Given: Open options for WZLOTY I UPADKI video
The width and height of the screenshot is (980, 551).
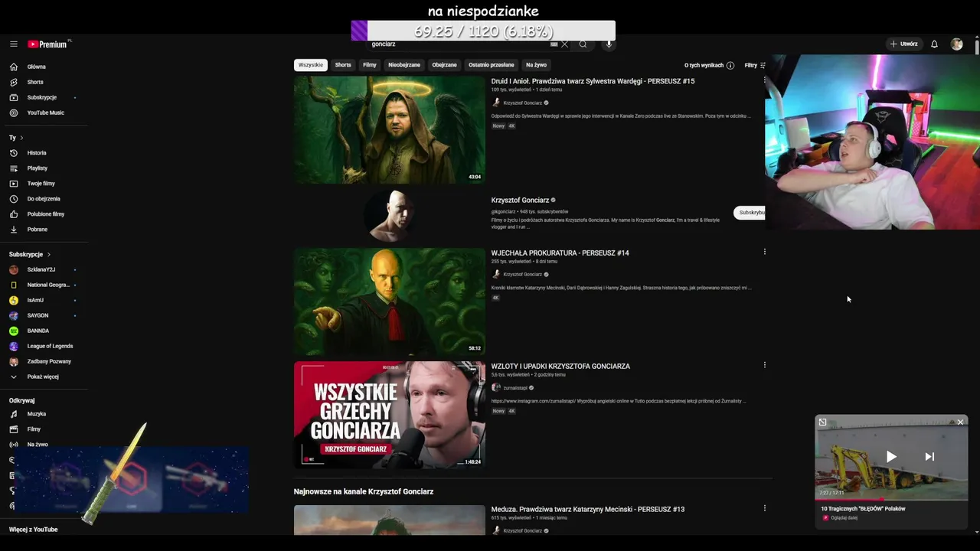Looking at the screenshot, I should coord(764,365).
